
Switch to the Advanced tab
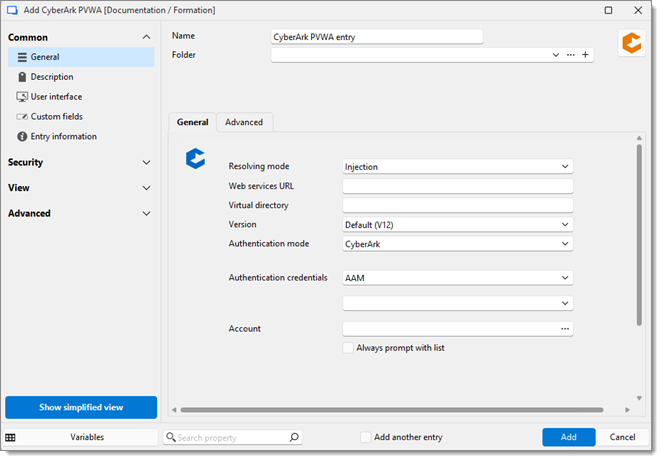(x=244, y=122)
